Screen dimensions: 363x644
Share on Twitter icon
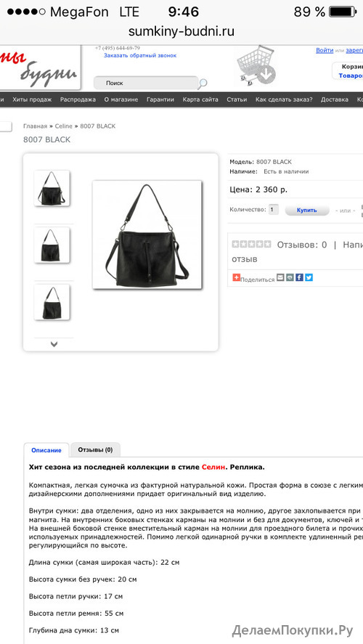309,277
